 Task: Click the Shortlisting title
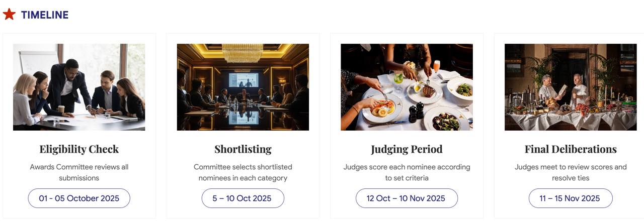coord(243,149)
